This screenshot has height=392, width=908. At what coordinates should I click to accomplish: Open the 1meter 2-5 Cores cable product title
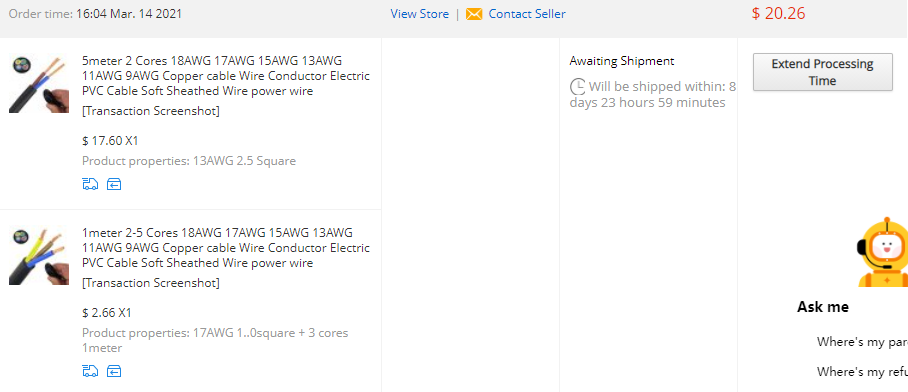(226, 248)
